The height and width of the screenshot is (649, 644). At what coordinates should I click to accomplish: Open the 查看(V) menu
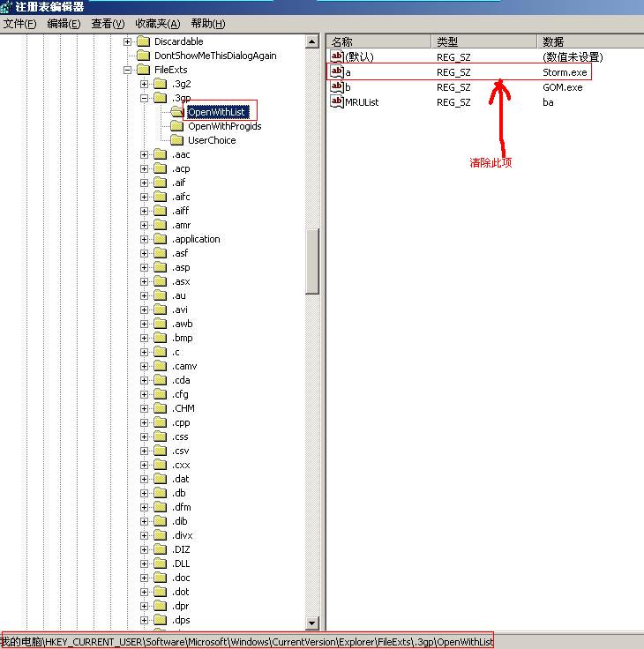108,24
